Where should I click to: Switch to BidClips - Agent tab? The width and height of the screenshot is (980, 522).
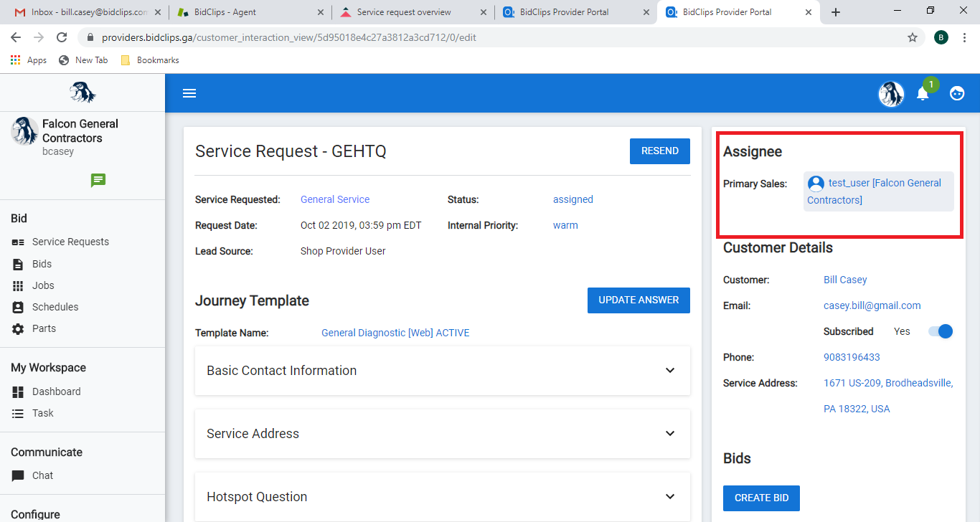[250, 12]
